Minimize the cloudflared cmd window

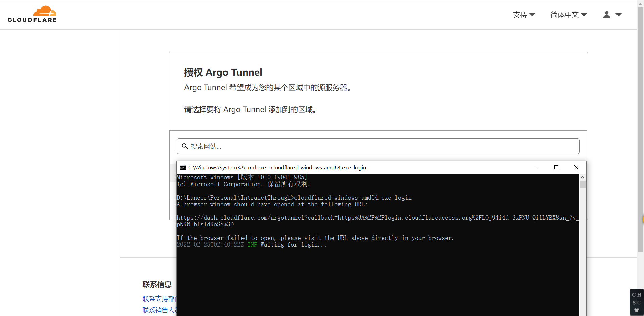(x=537, y=167)
